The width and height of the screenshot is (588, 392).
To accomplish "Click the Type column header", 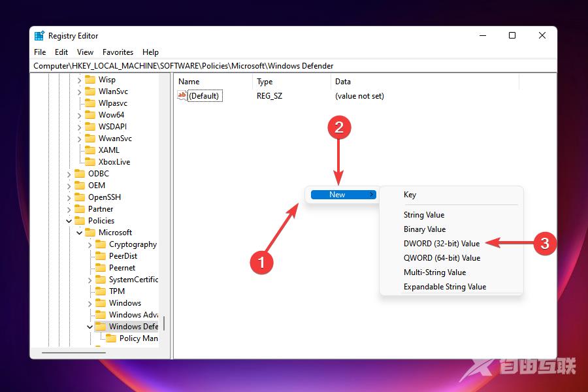I will tap(265, 81).
